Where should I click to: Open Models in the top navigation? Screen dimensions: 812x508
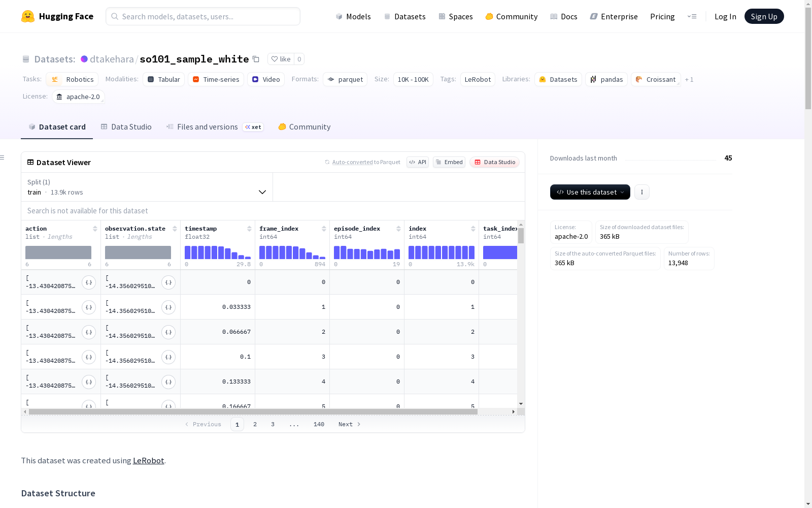tap(353, 16)
